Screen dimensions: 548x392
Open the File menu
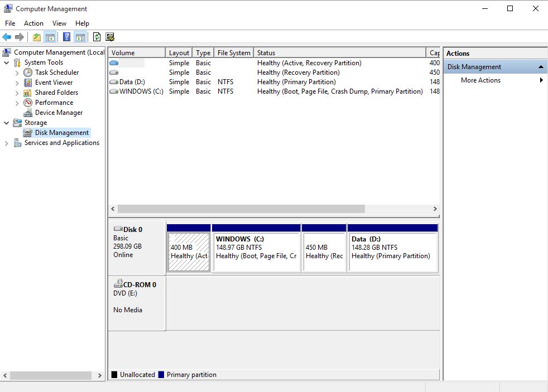pos(10,23)
